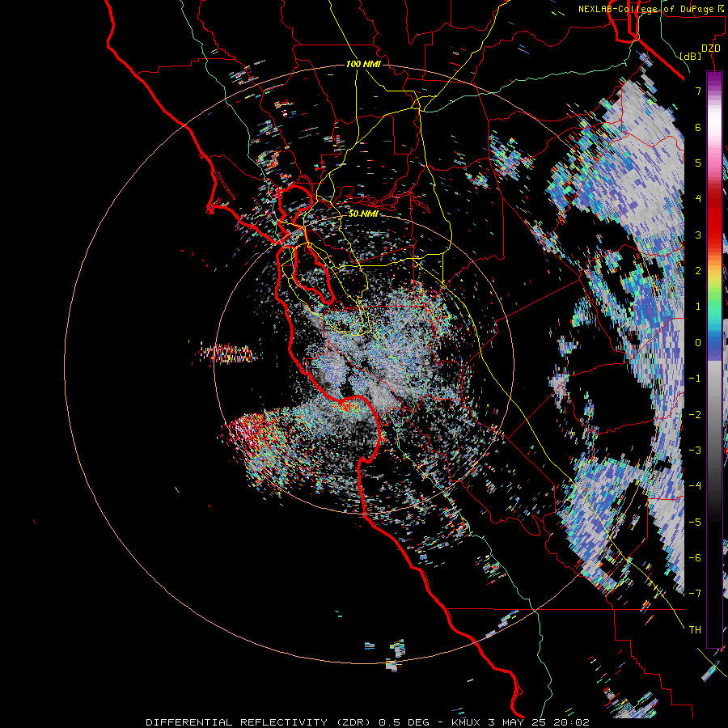The image size is (728, 728).
Task: Click the -7 dB tick label on legend
Action: (x=695, y=594)
